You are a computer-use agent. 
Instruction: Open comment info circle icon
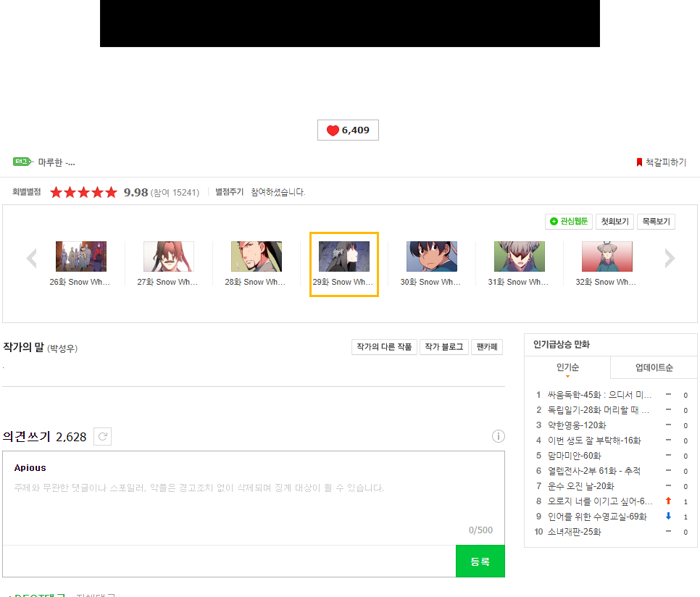click(x=499, y=436)
